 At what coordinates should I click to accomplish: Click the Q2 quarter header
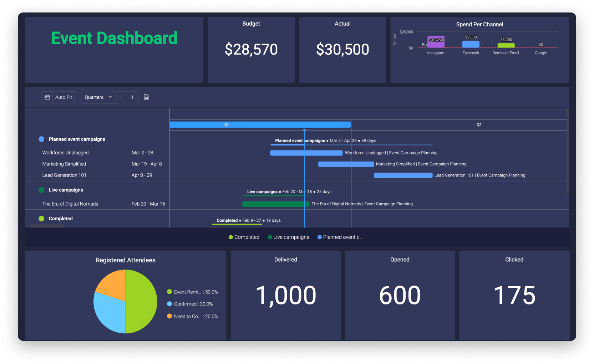point(479,125)
